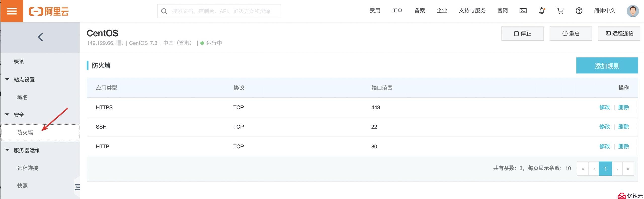This screenshot has width=644, height=199.
Task: Open 域名 in the sidebar
Action: point(22,97)
